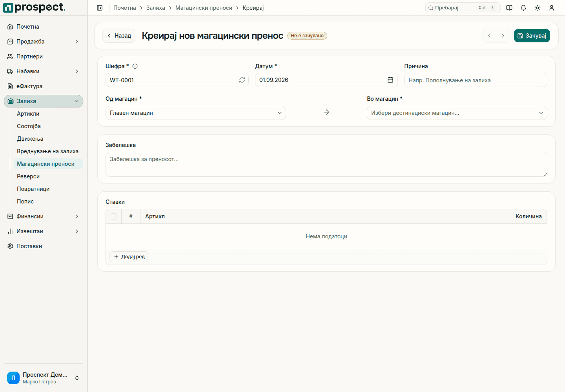Follow the Магацински преноси breadcrumb link

tap(204, 8)
